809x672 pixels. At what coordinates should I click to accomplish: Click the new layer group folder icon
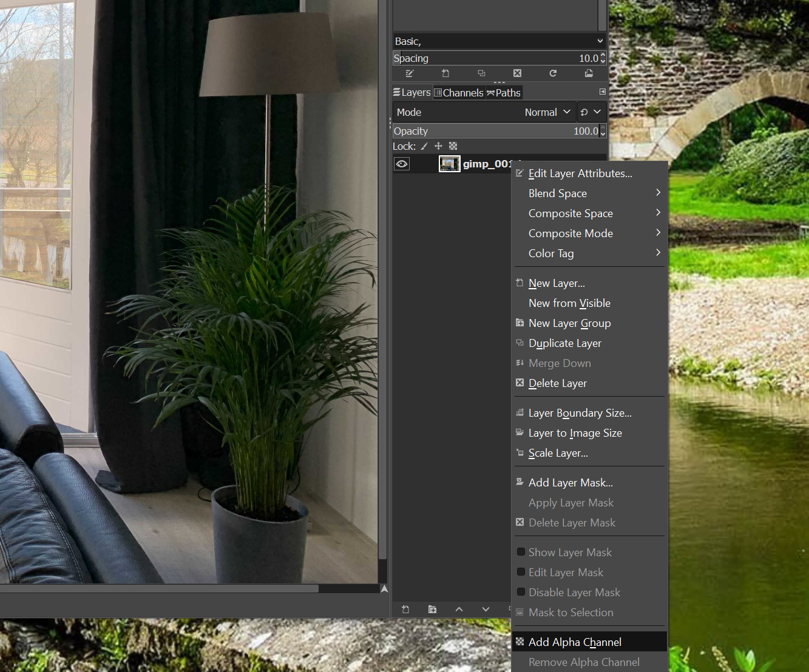[x=432, y=610]
